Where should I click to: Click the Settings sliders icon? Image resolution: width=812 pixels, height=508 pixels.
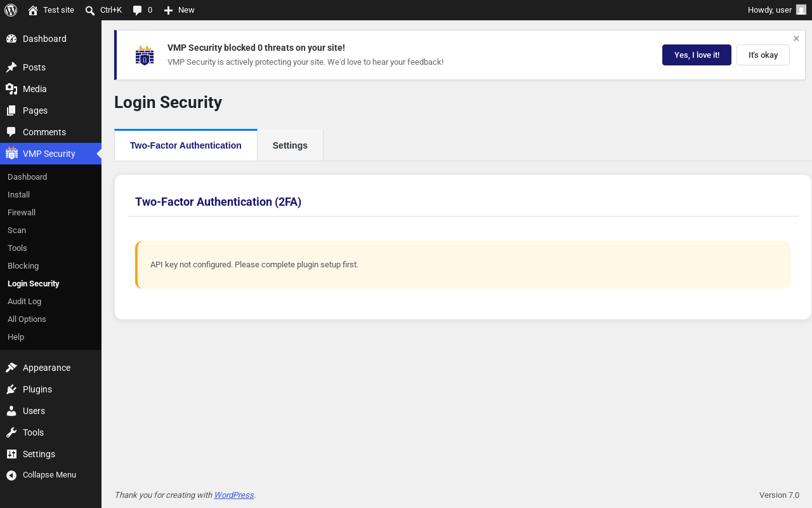(x=11, y=454)
